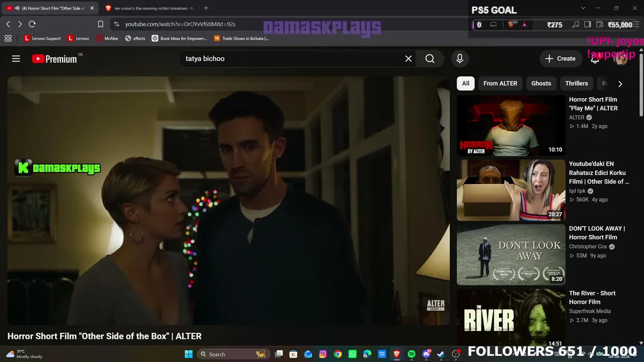Go forward in browser history
The width and height of the screenshot is (644, 362).
click(20, 24)
